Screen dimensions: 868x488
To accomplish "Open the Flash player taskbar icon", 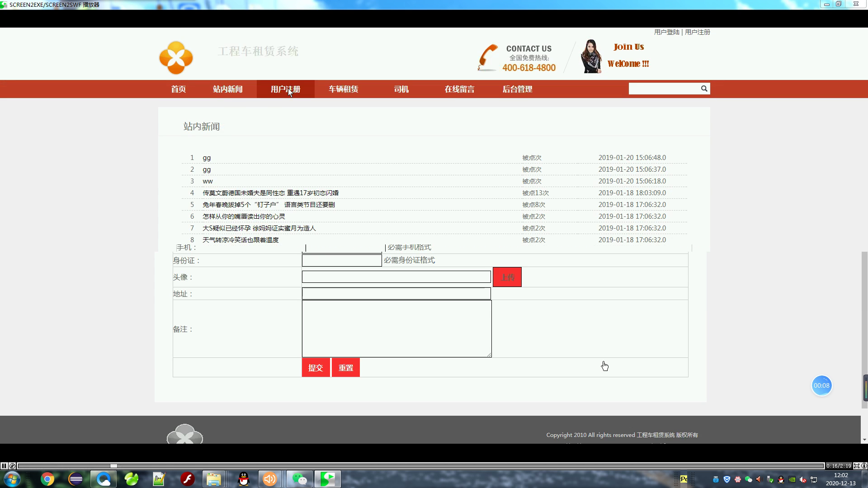I will pos(187,479).
